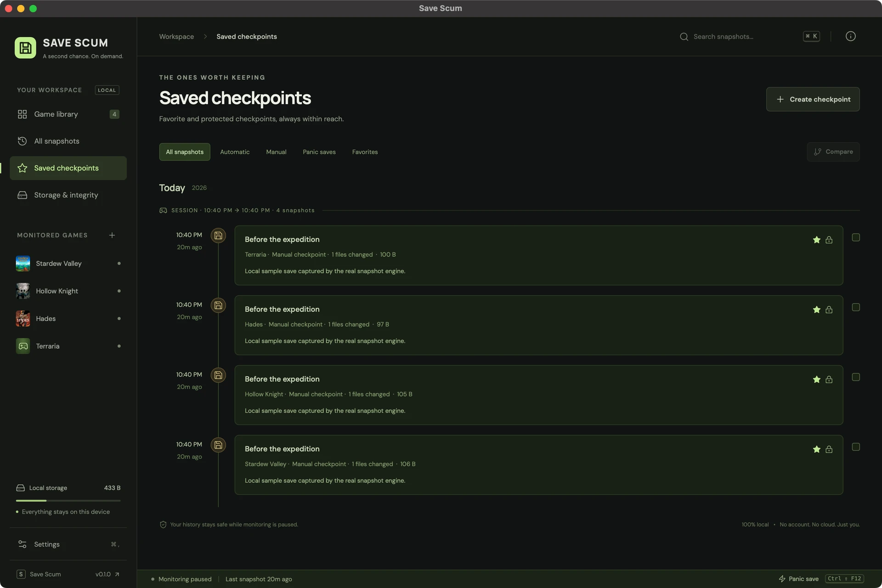The width and height of the screenshot is (882, 588).
Task: Select Terraria controller icon
Action: [23, 346]
